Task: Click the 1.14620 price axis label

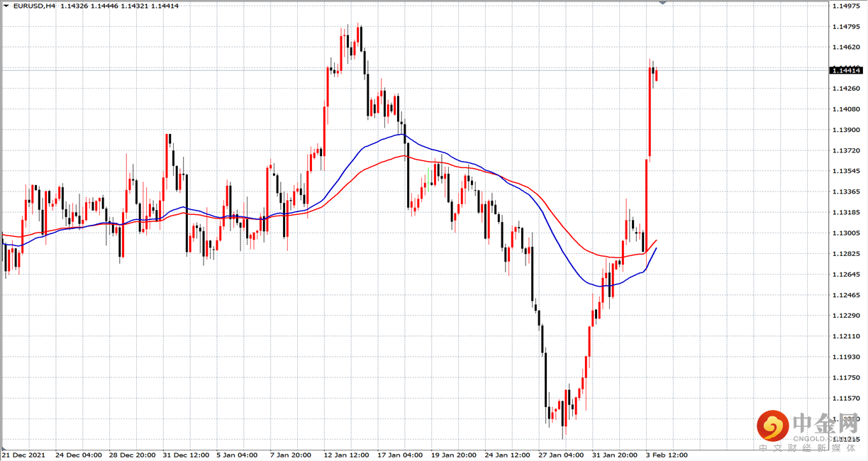Action: pyautogui.click(x=847, y=47)
